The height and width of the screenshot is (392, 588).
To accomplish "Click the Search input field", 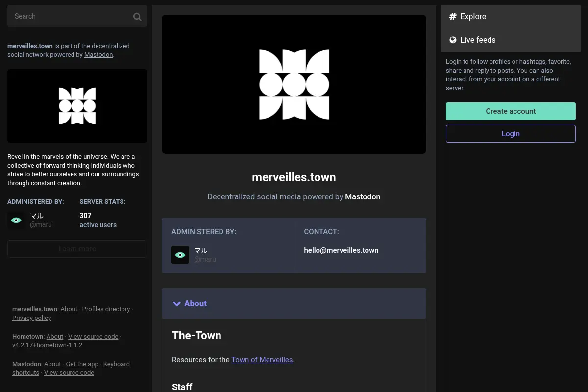I will [77, 16].
